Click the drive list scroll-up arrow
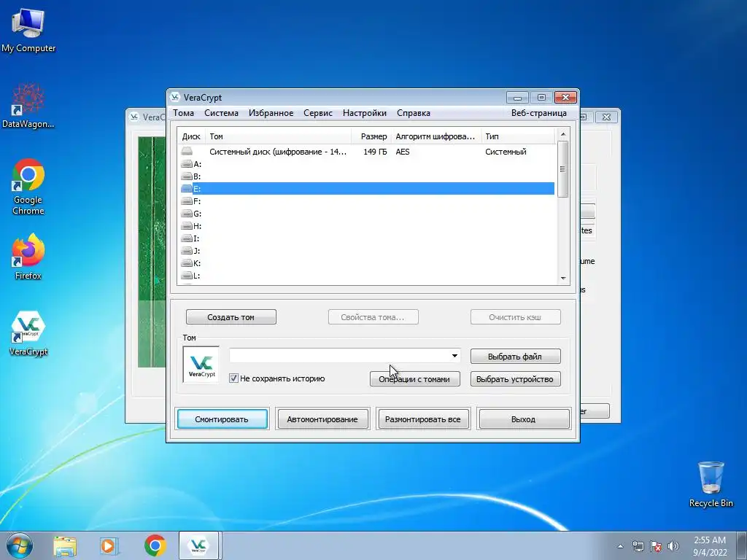Screen dimensions: 747x560 tap(562, 134)
